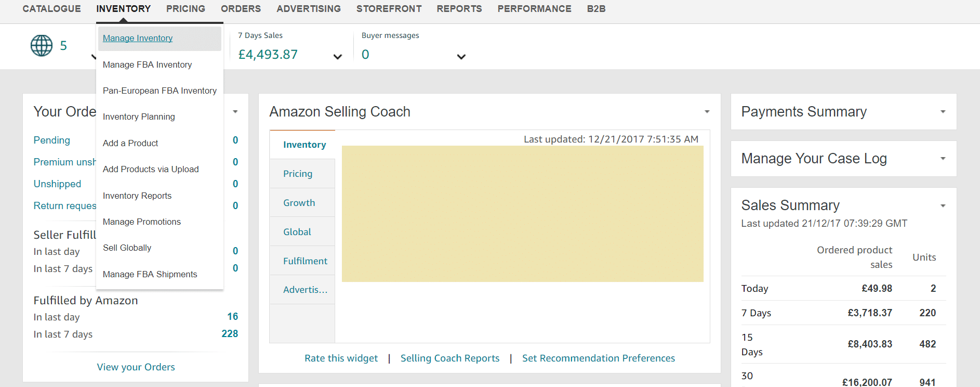Click marketplace count number 5
The image size is (980, 387).
(x=63, y=46)
